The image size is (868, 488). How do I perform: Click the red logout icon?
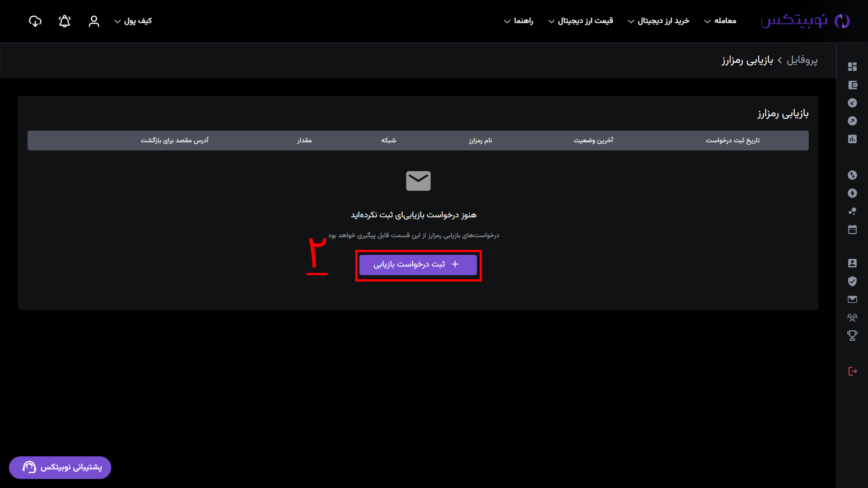[853, 371]
